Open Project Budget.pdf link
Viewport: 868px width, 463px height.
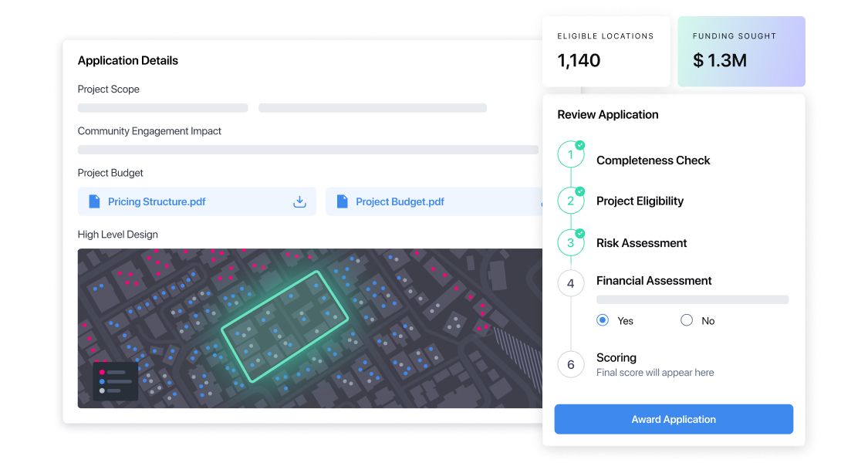point(400,201)
